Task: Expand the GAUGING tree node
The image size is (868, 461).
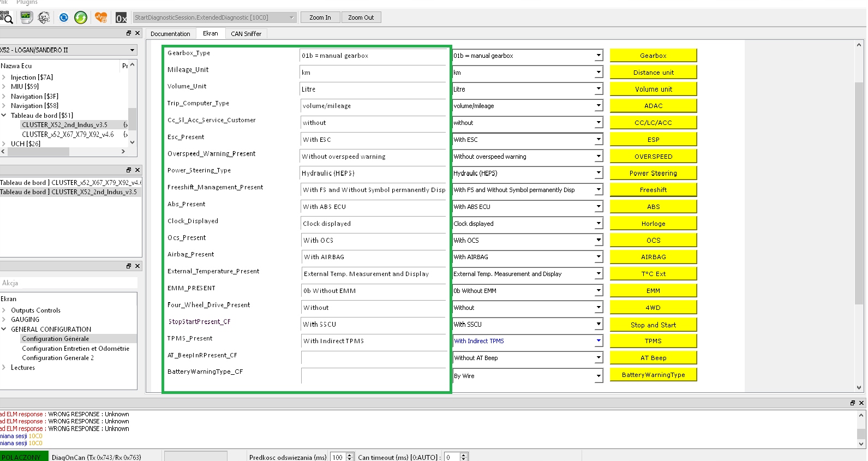Action: 4,320
